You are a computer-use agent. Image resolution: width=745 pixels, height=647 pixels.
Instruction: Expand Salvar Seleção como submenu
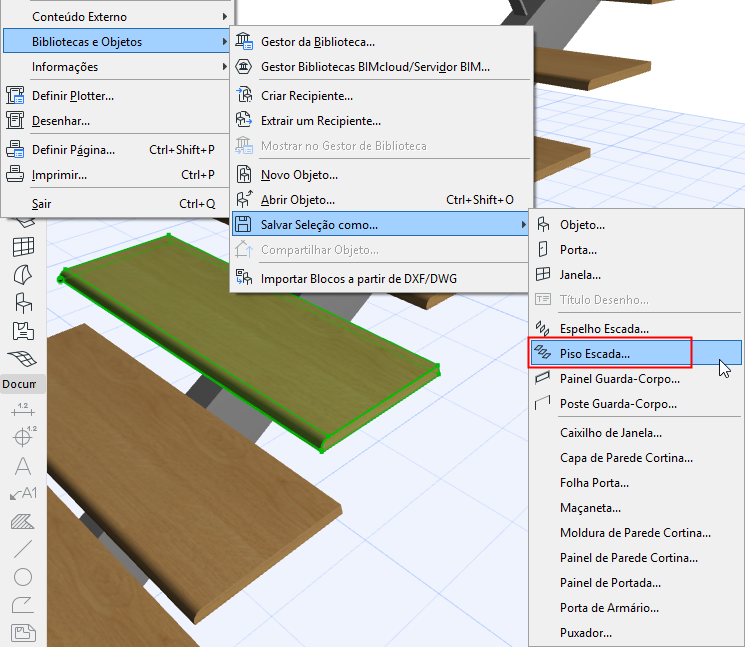pos(380,224)
